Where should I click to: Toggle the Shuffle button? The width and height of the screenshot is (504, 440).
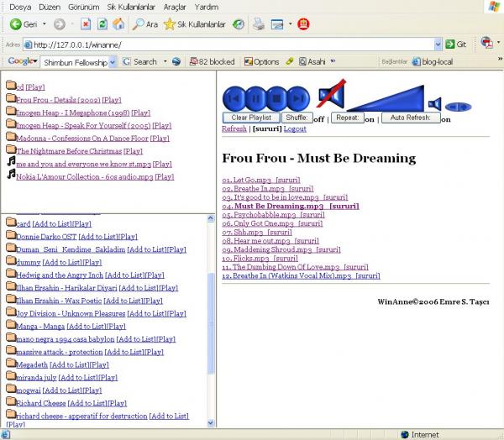point(297,118)
